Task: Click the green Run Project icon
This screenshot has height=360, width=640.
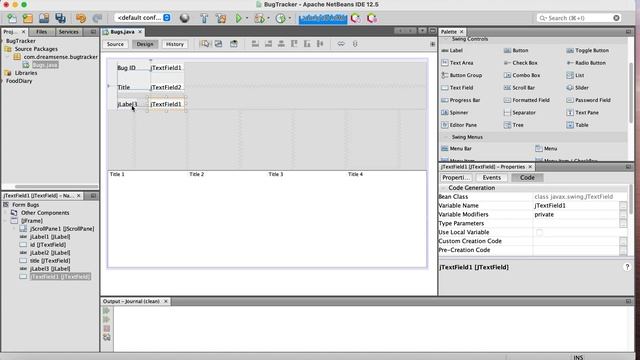Action: (238, 18)
